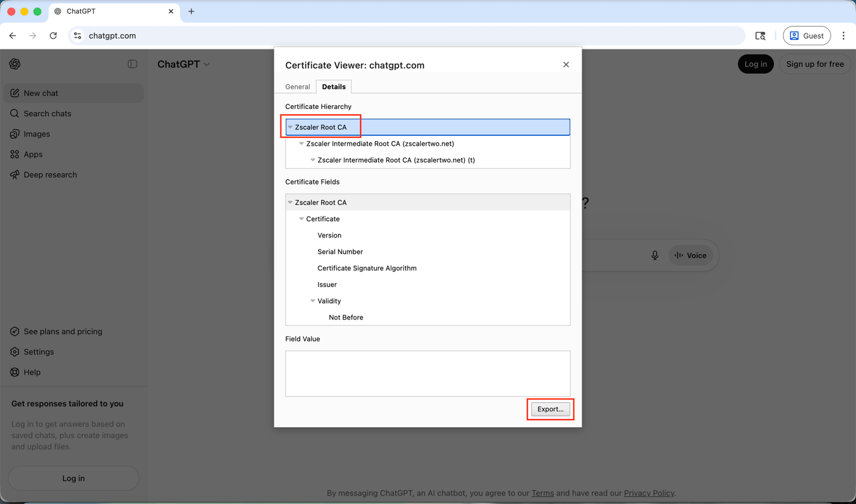Open Settings in the sidebar
The width and height of the screenshot is (856, 504).
(x=74, y=352)
